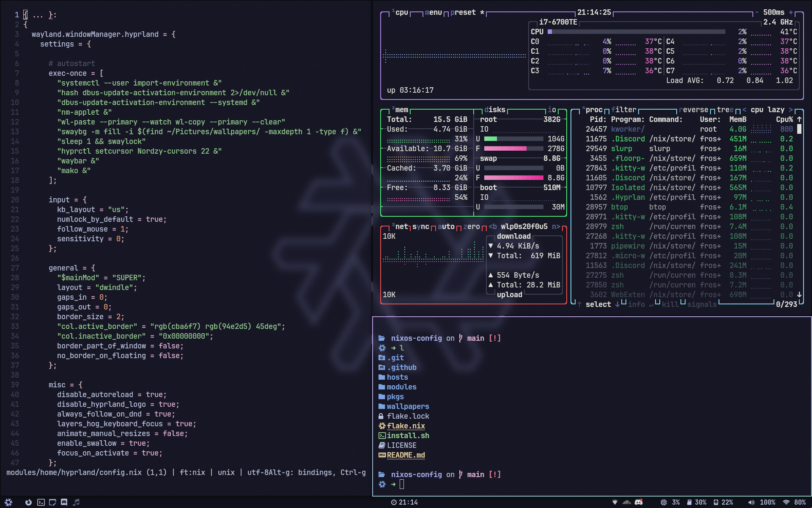Click the Discord tray icon with notification
This screenshot has height=508, width=812.
pos(639,502)
